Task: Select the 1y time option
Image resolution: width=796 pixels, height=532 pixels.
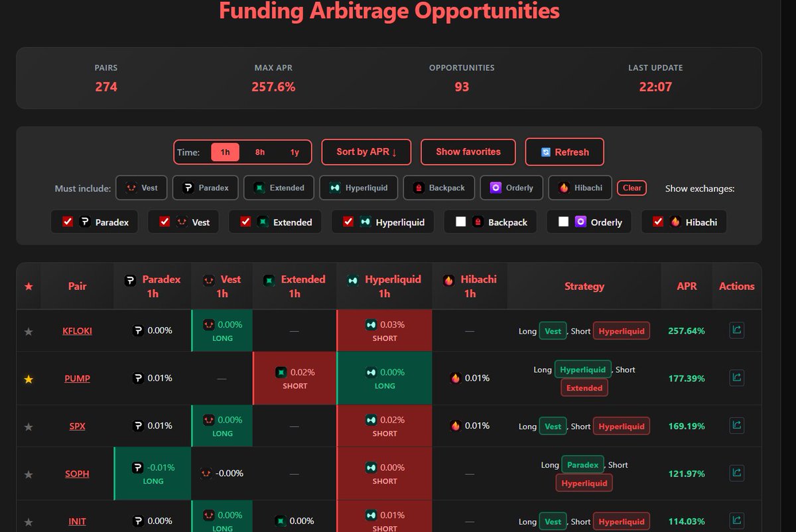Action: [x=295, y=152]
